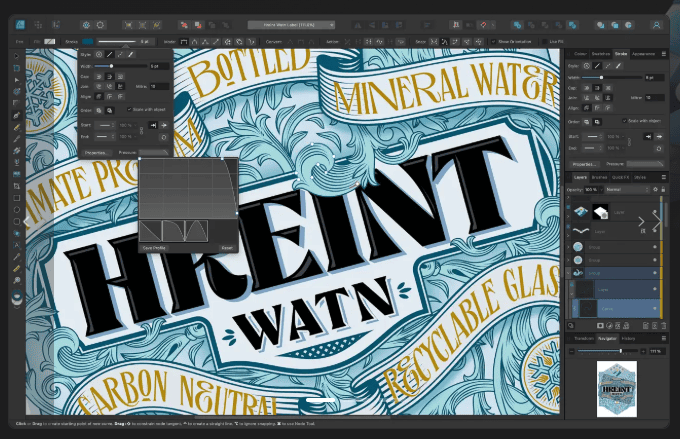Screen dimensions: 680x439
Task: Hide the Curve layer
Action: pyautogui.click(x=655, y=308)
